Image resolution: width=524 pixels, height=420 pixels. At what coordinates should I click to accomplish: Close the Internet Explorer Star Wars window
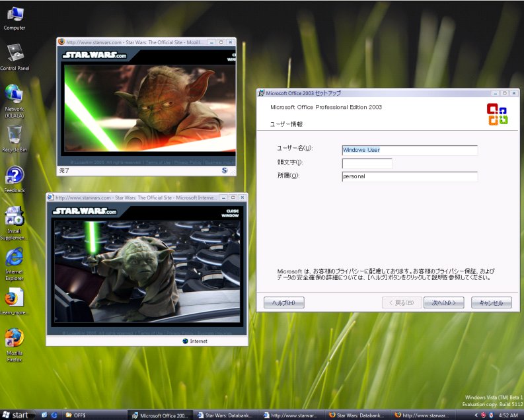click(243, 197)
